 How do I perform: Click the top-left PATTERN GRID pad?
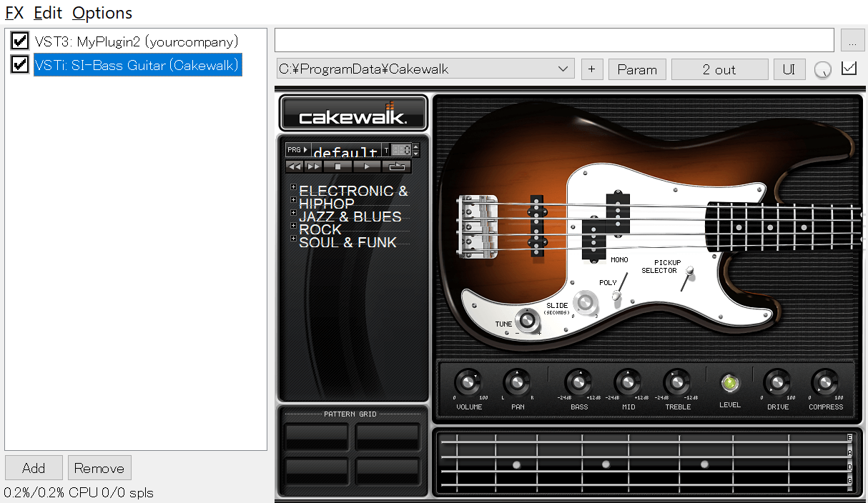(317, 437)
